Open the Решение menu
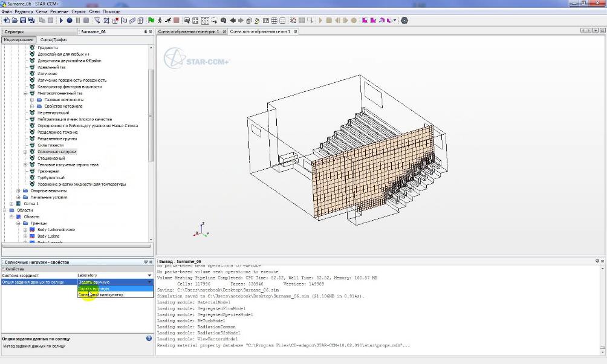Viewport: 607px width, 364px height. pyautogui.click(x=59, y=11)
